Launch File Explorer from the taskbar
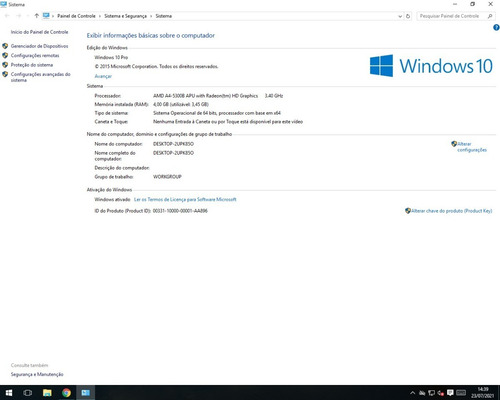The image size is (500, 400). point(47,393)
